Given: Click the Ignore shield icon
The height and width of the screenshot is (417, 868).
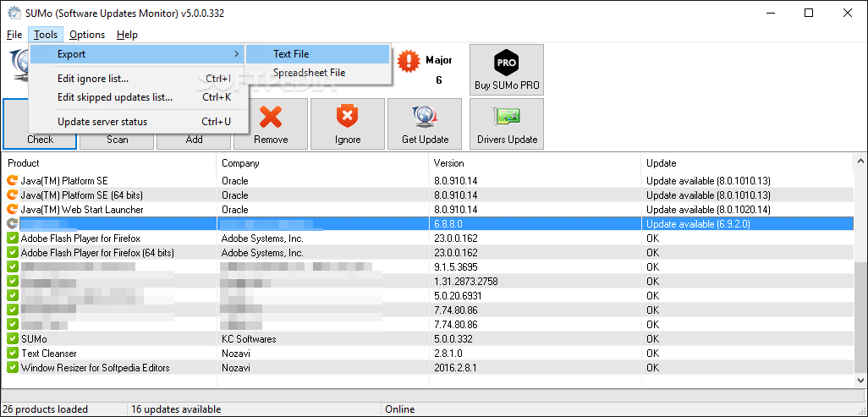Looking at the screenshot, I should pos(348,117).
